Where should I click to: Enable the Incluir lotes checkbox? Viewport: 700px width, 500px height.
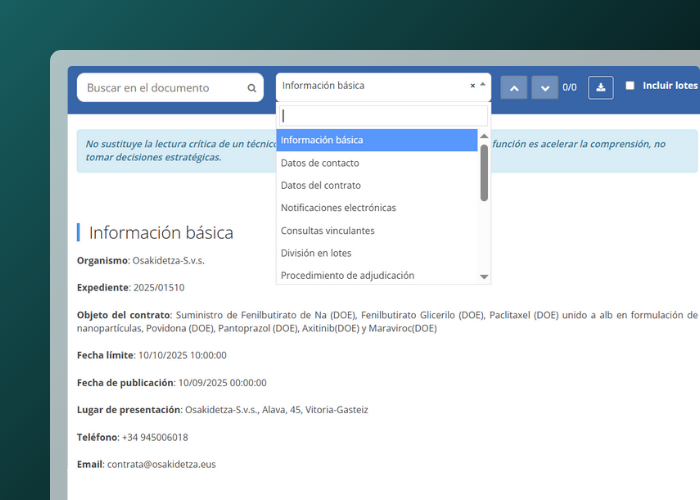tap(630, 86)
